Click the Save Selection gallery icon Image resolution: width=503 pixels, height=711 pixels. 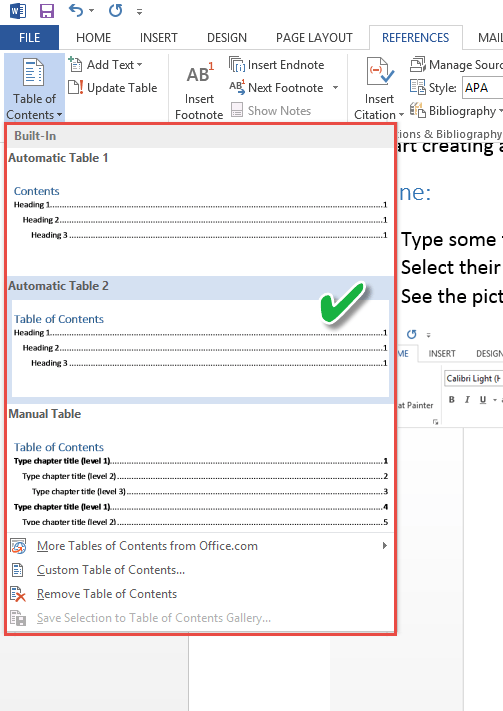point(18,618)
